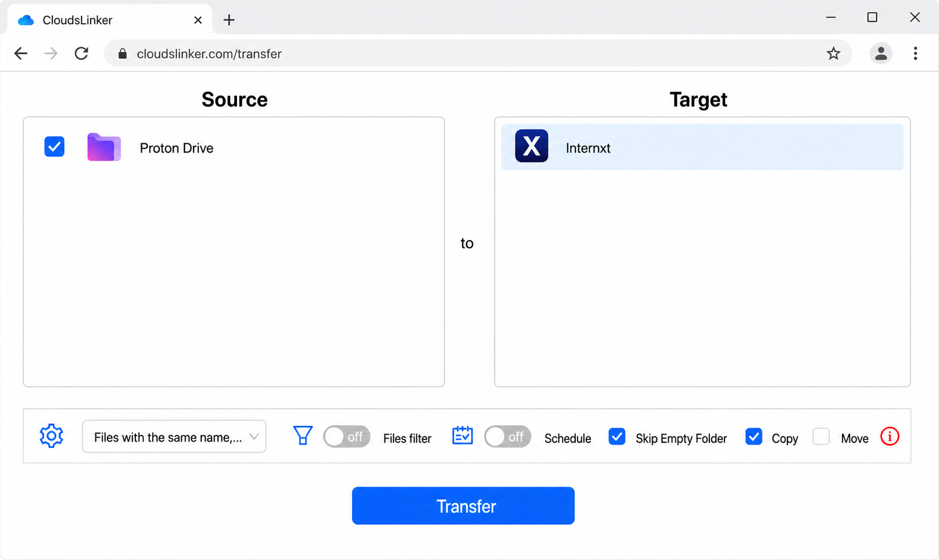Open the browser profile avatar icon
The height and width of the screenshot is (560, 939).
pyautogui.click(x=881, y=54)
